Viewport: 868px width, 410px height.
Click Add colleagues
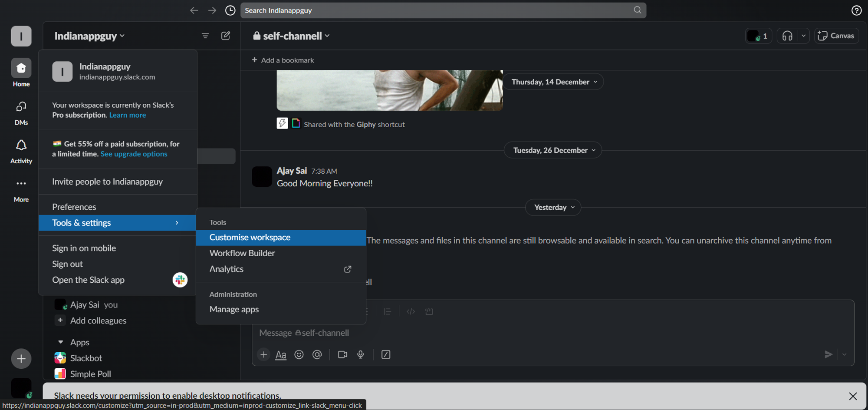[x=91, y=321]
